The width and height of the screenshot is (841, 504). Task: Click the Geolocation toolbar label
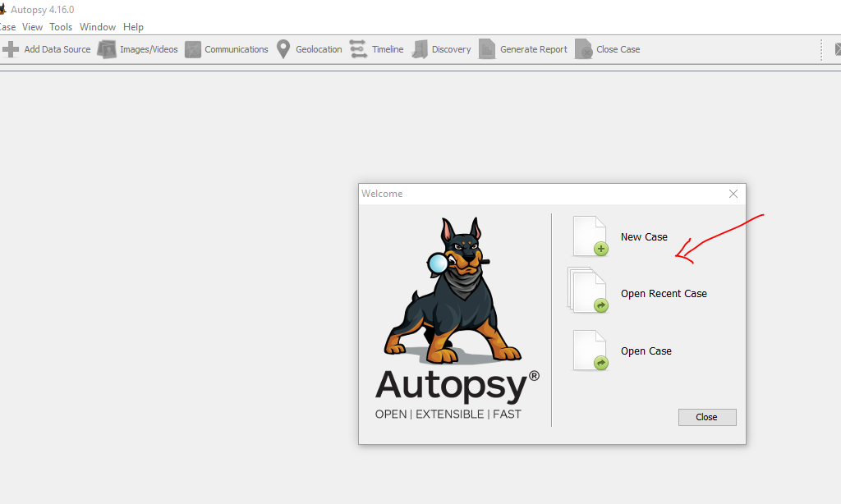coord(319,49)
